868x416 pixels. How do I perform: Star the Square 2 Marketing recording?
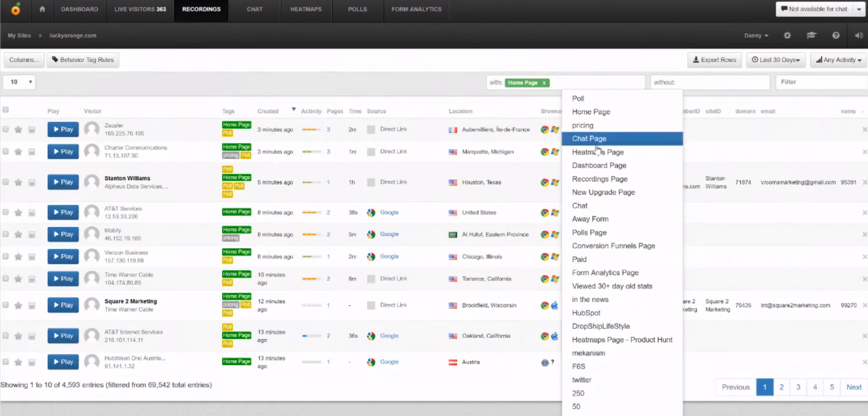click(18, 305)
